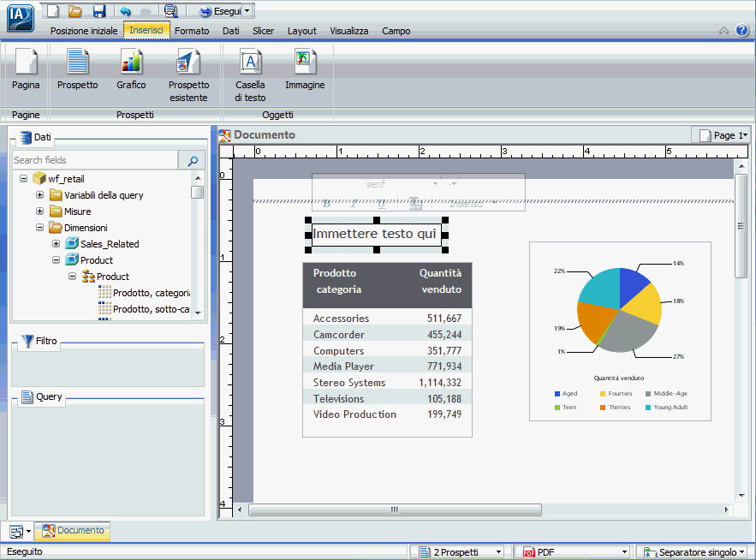The width and height of the screenshot is (756, 560).
Task: Click the canvas vertical scroll-down arrow
Action: pos(741,496)
